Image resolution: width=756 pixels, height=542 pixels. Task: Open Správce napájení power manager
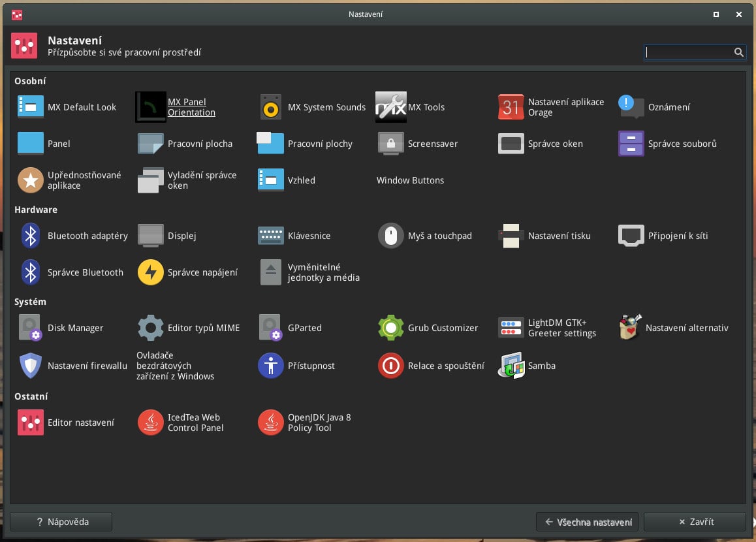coord(151,272)
